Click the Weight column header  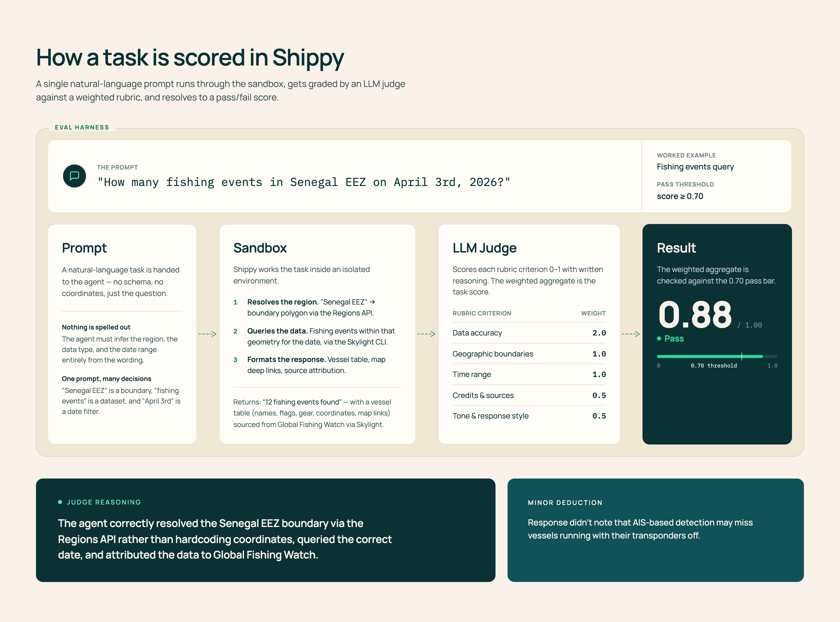tap(593, 313)
